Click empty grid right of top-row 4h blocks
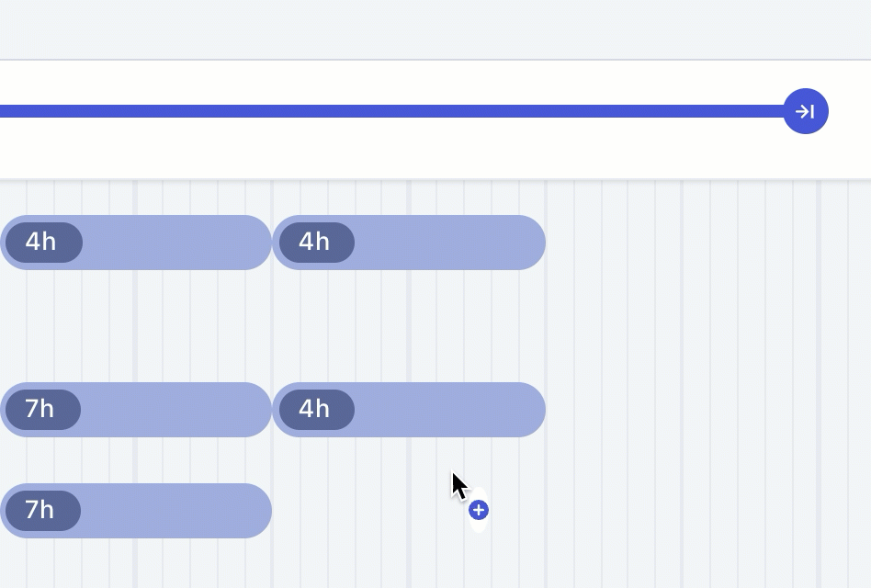The height and width of the screenshot is (588, 871). pos(698,243)
